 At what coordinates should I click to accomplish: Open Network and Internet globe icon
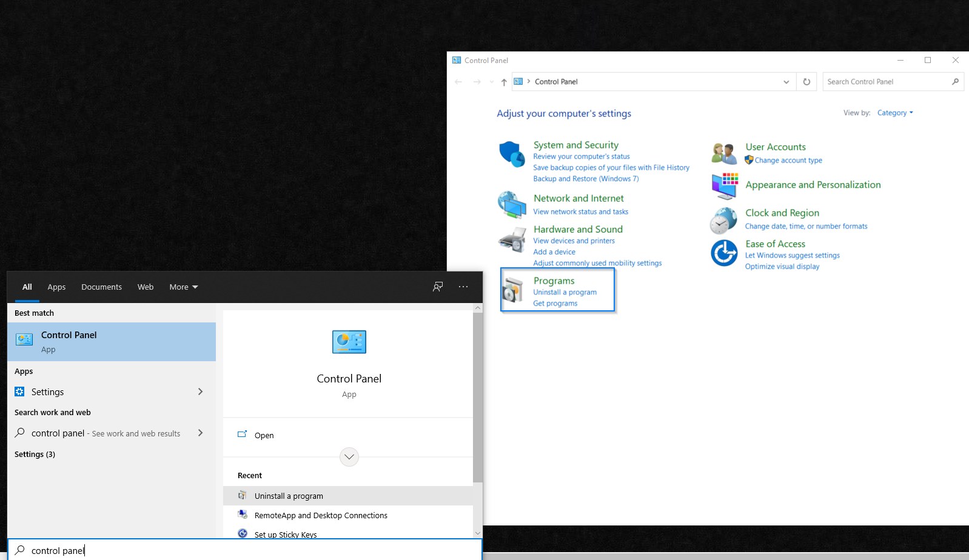[512, 205]
